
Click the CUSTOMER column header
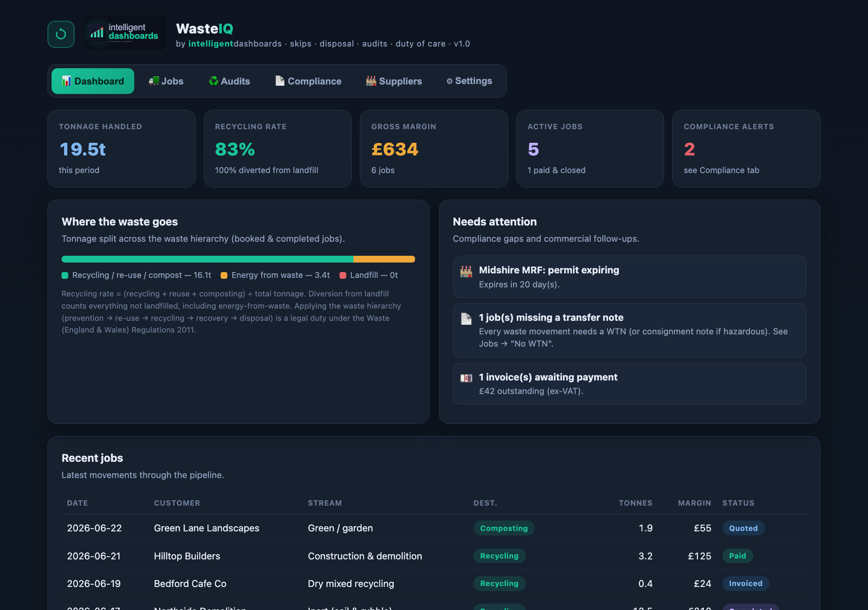coord(177,503)
